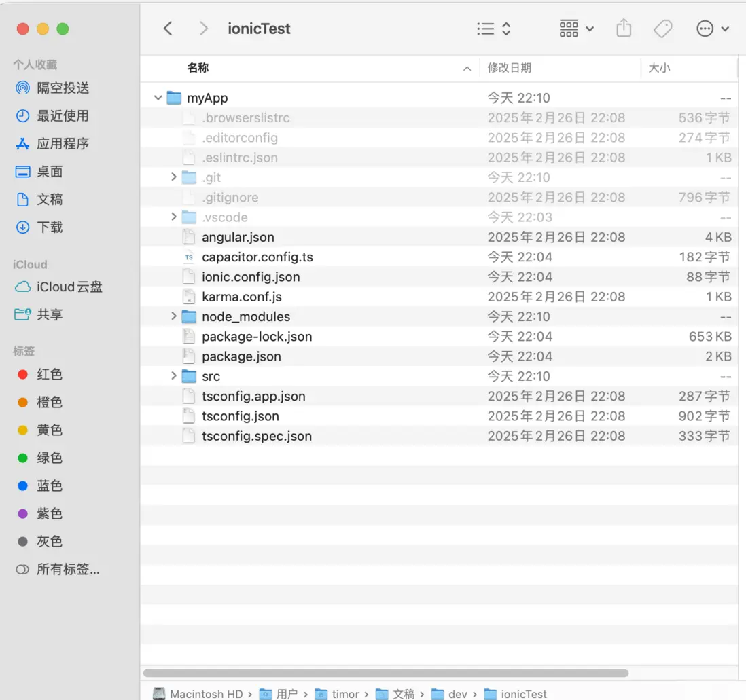Go to ionicTest in path bar
The width and height of the screenshot is (746, 700).
pos(515,694)
